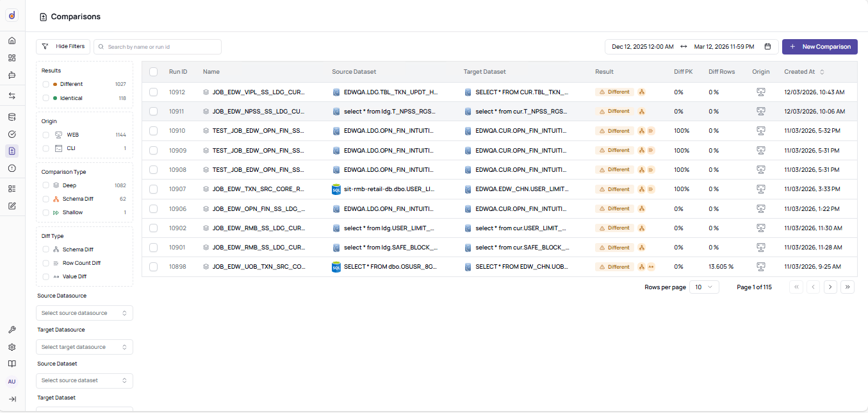Viewport: 868px width, 413px height.
Task: Select the checkbox for run 10907
Action: tap(153, 189)
